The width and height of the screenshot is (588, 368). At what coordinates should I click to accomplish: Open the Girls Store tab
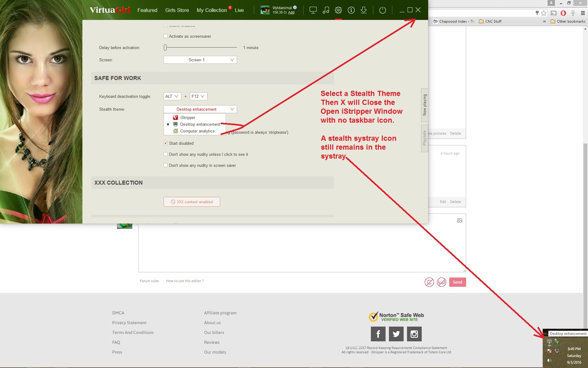point(177,10)
